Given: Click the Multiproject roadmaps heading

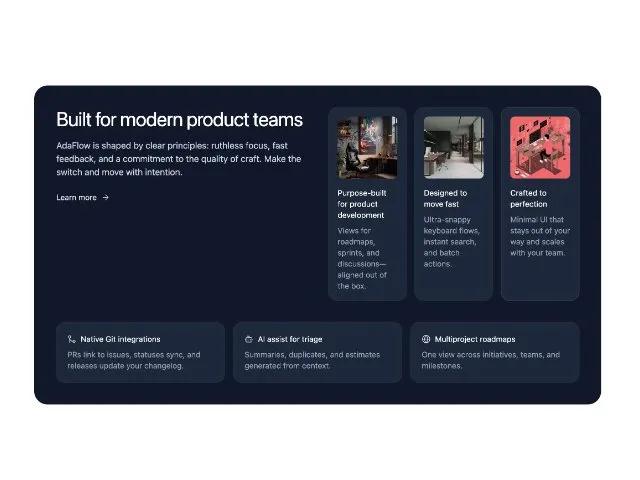Looking at the screenshot, I should tap(475, 339).
